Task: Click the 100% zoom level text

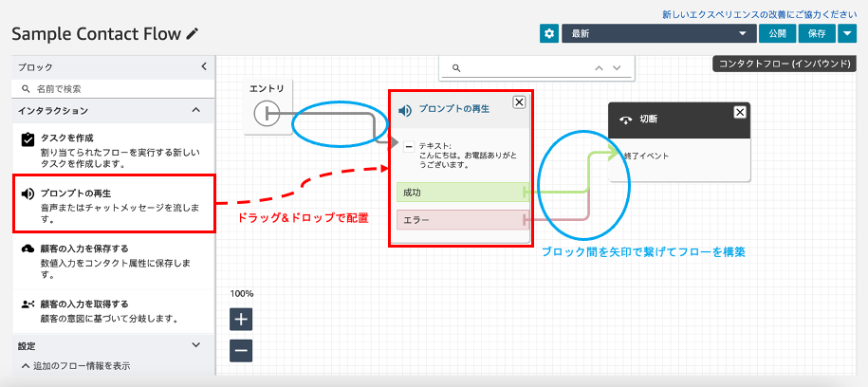Action: [241, 293]
